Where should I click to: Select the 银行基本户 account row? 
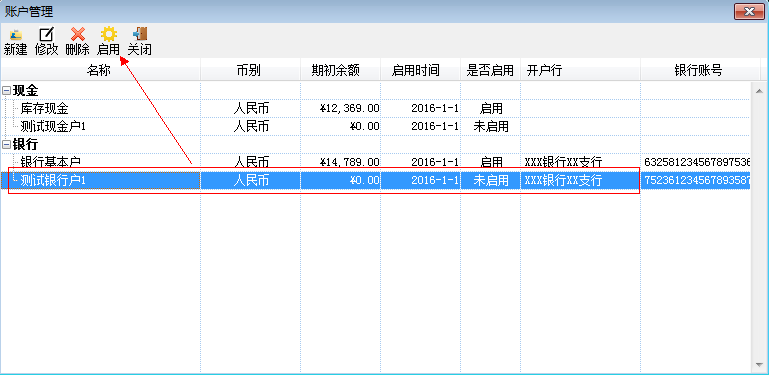(375, 162)
